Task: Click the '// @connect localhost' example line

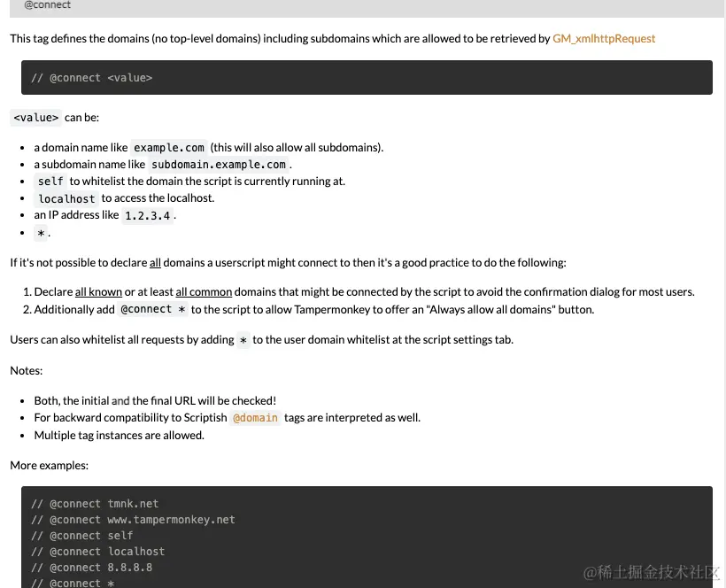Action: (x=97, y=552)
